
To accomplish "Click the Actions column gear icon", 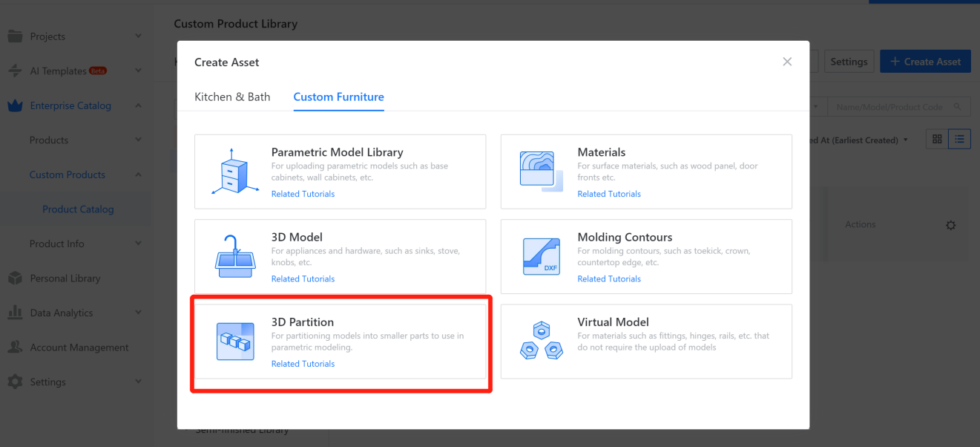I will (x=951, y=225).
